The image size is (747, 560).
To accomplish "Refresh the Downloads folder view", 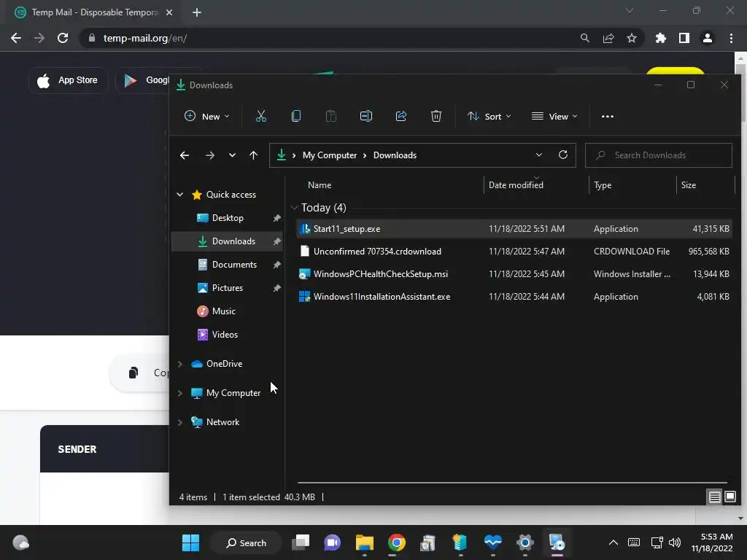I will tap(563, 155).
